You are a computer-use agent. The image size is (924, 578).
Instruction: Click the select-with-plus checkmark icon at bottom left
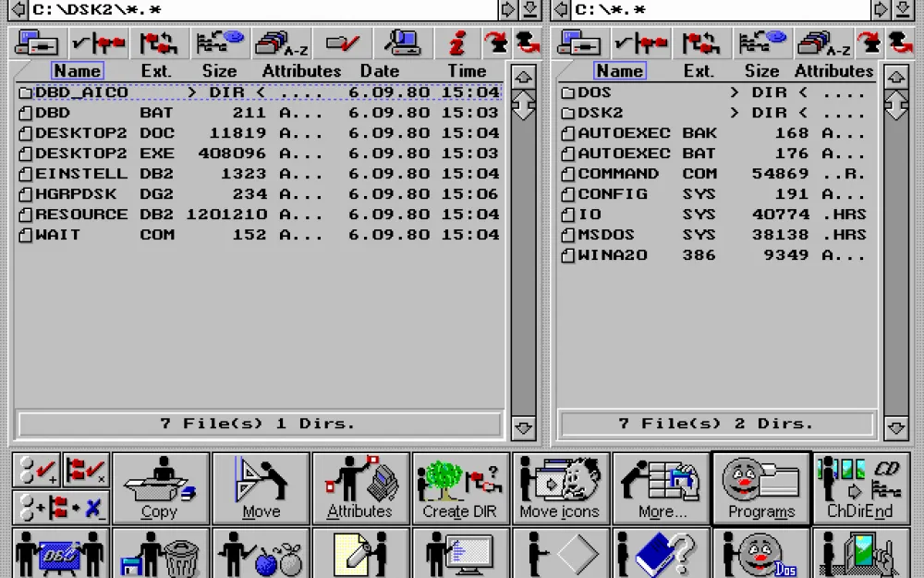coord(37,470)
